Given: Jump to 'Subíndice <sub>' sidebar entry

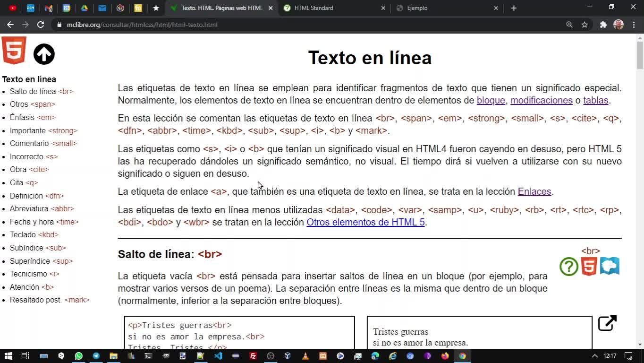Looking at the screenshot, I should (38, 248).
